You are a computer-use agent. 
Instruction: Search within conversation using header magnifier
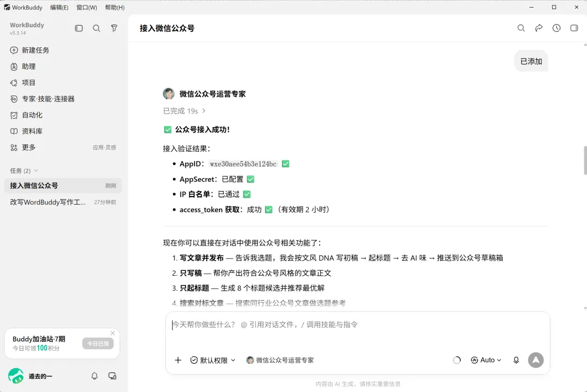click(521, 28)
